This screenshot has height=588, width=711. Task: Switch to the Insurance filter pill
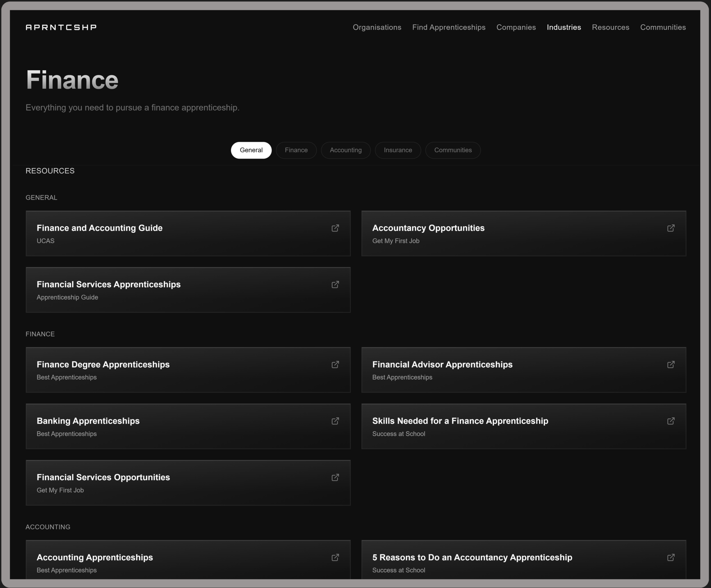pos(398,150)
